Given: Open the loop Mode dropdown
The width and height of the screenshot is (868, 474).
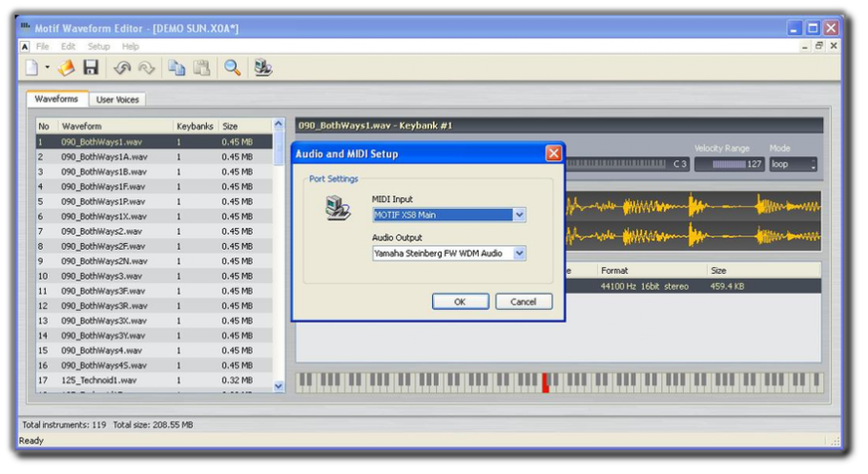Looking at the screenshot, I should coord(793,165).
